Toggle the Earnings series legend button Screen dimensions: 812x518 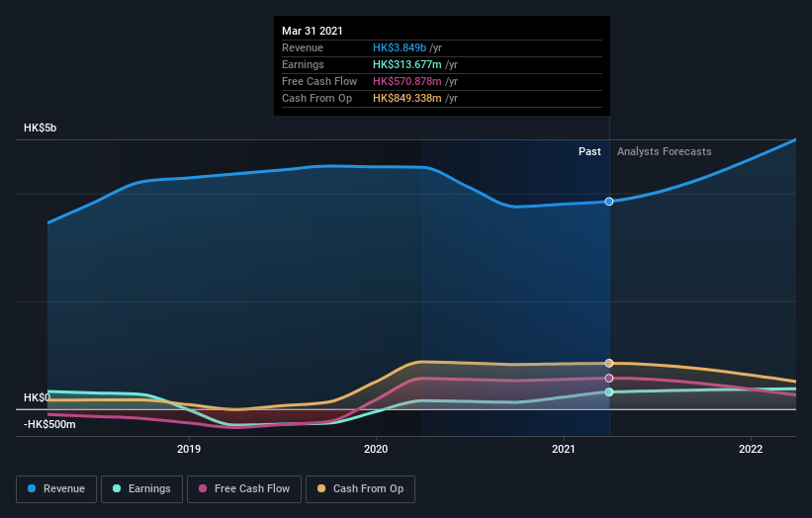click(x=141, y=489)
